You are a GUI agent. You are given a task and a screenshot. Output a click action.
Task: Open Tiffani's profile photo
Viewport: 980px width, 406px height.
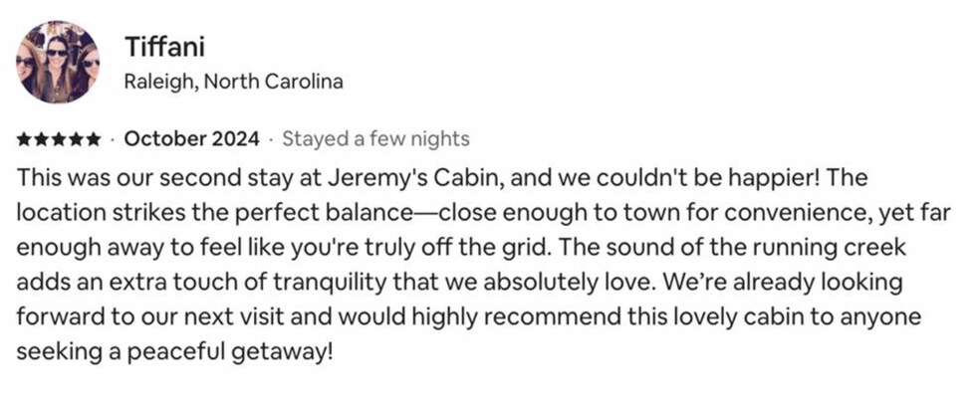point(58,62)
